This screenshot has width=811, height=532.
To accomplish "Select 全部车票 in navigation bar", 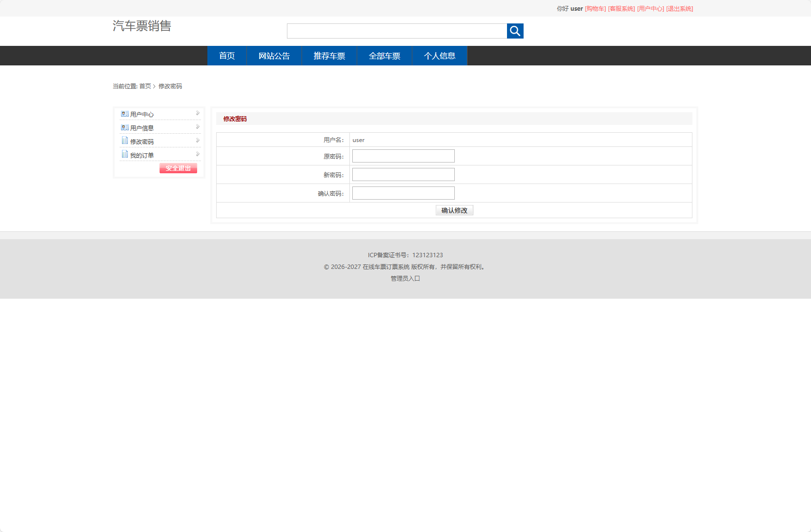I will (x=385, y=56).
